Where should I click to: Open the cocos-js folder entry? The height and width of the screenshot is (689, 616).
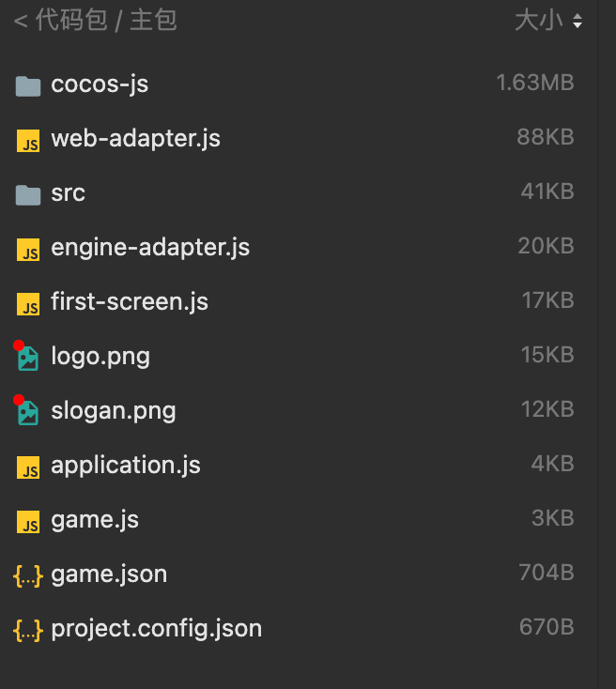pos(100,84)
